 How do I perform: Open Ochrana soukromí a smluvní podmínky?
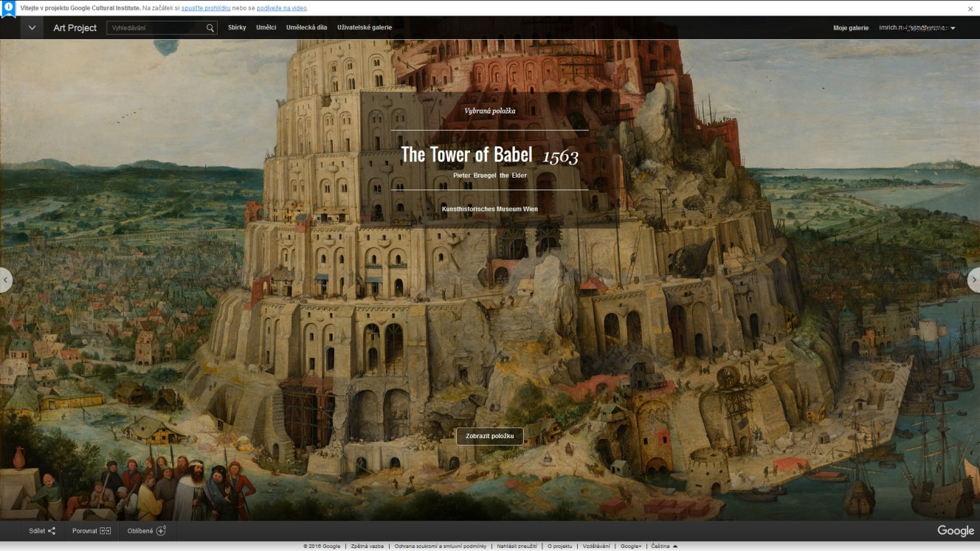pyautogui.click(x=440, y=546)
